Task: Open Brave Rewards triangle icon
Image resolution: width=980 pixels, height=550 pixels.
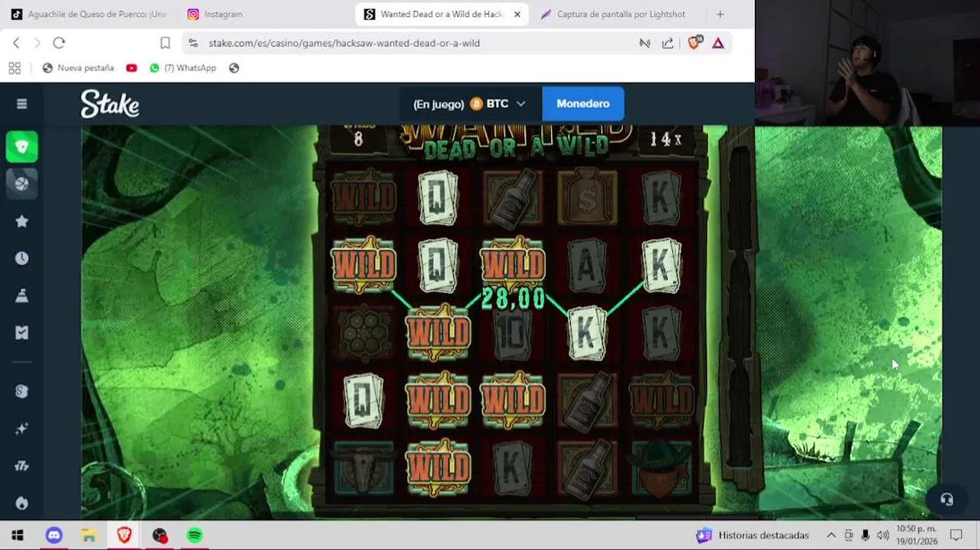Action: tap(717, 43)
